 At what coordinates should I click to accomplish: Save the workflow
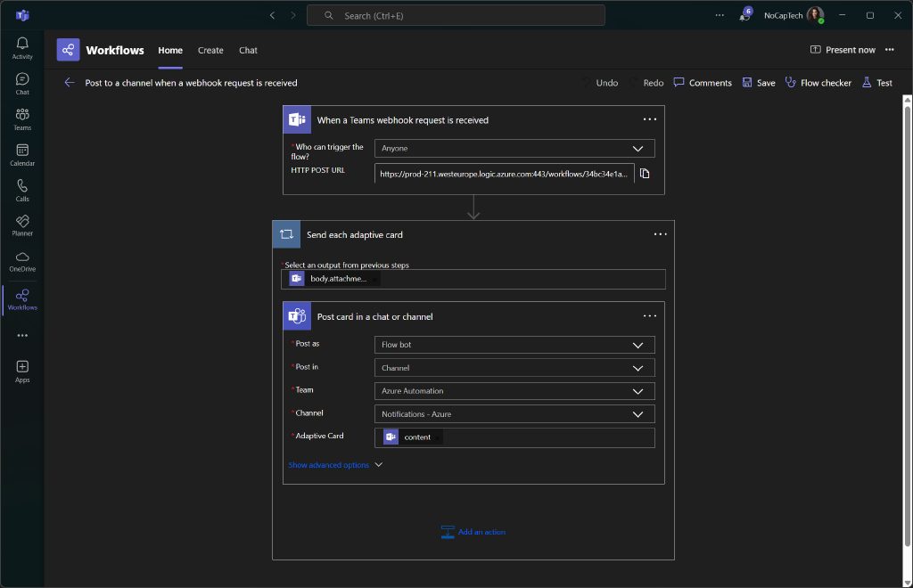pyautogui.click(x=758, y=83)
